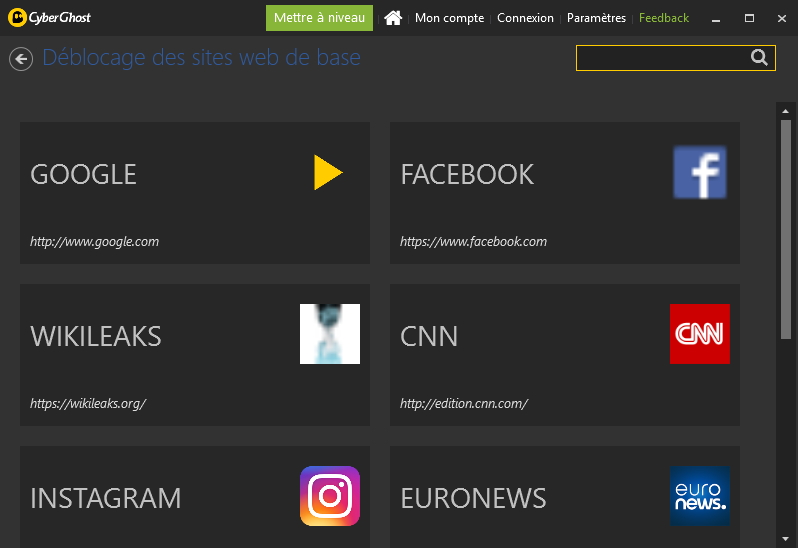This screenshot has height=548, width=798.
Task: Select the WIKILEAKS title text
Action: (x=96, y=336)
